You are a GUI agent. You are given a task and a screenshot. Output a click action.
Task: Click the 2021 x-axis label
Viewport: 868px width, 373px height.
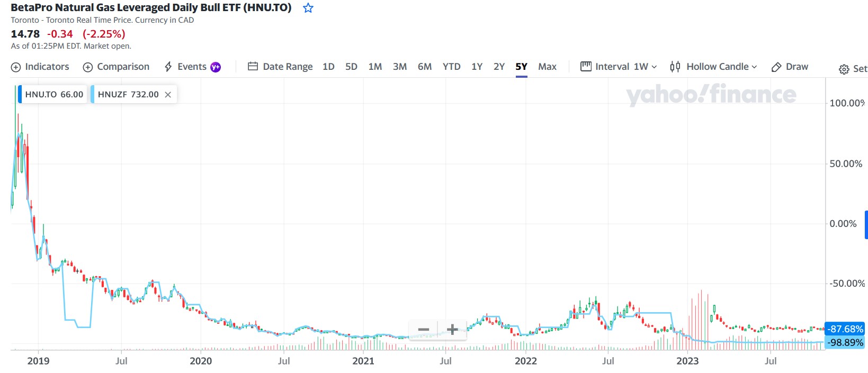click(x=363, y=361)
